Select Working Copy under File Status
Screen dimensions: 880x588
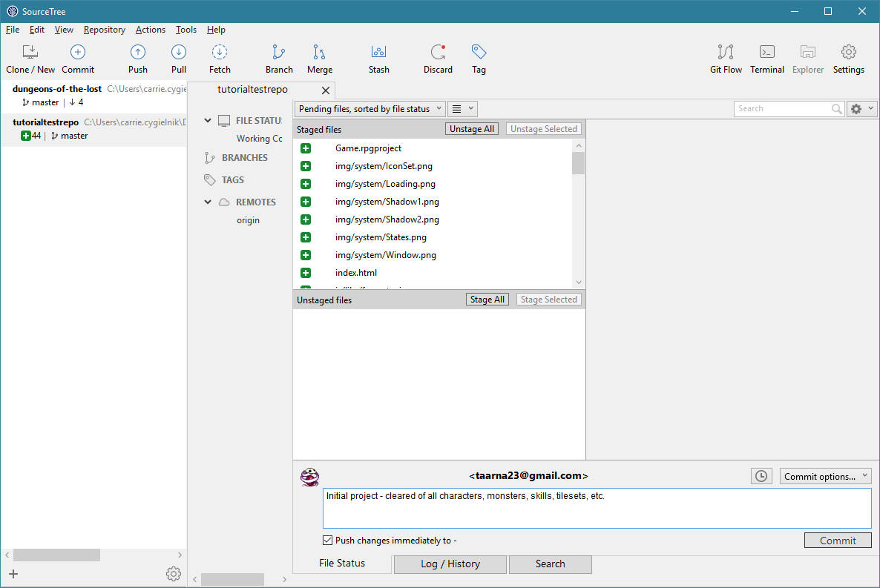coord(259,139)
